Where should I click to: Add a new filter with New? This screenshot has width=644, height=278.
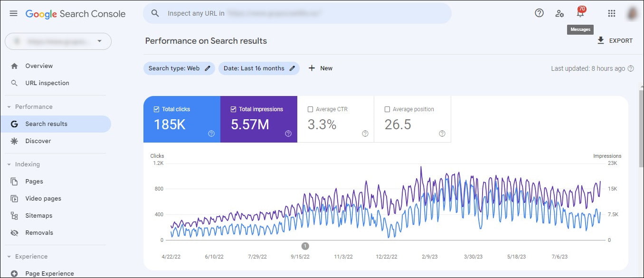(x=321, y=68)
